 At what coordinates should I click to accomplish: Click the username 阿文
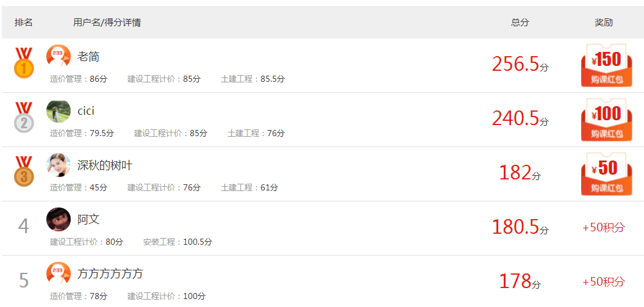click(x=88, y=220)
